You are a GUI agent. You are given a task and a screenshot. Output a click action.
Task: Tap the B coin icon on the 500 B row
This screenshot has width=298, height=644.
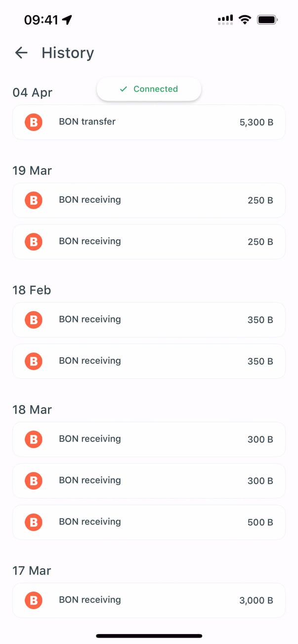(34, 522)
